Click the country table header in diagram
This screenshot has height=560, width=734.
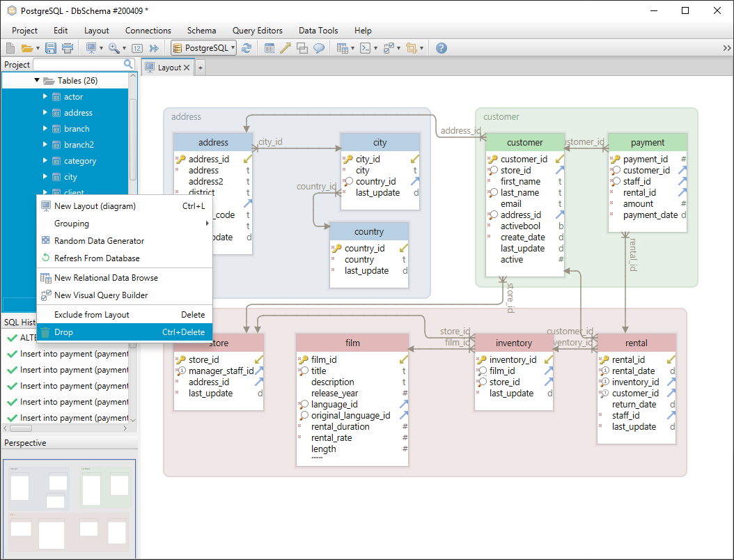(x=369, y=232)
